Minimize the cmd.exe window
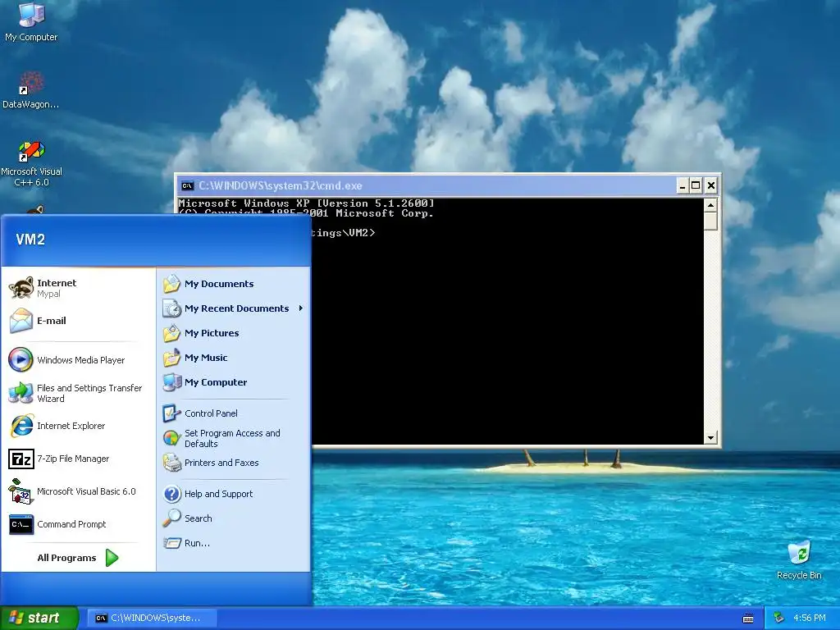Viewport: 840px width, 630px height. pyautogui.click(x=682, y=186)
